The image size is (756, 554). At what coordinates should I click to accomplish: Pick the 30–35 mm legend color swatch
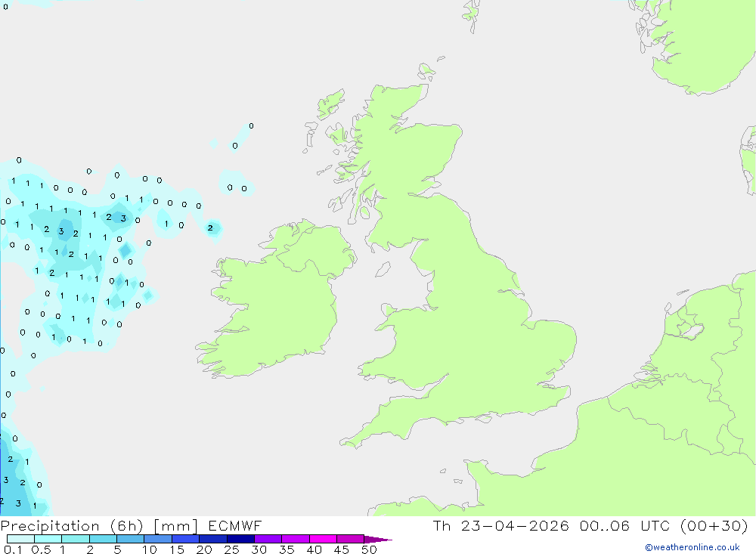268,539
